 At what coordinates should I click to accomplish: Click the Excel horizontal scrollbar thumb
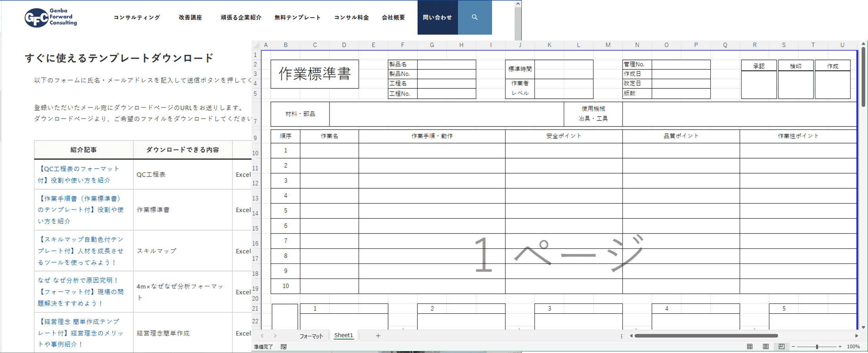point(706,336)
